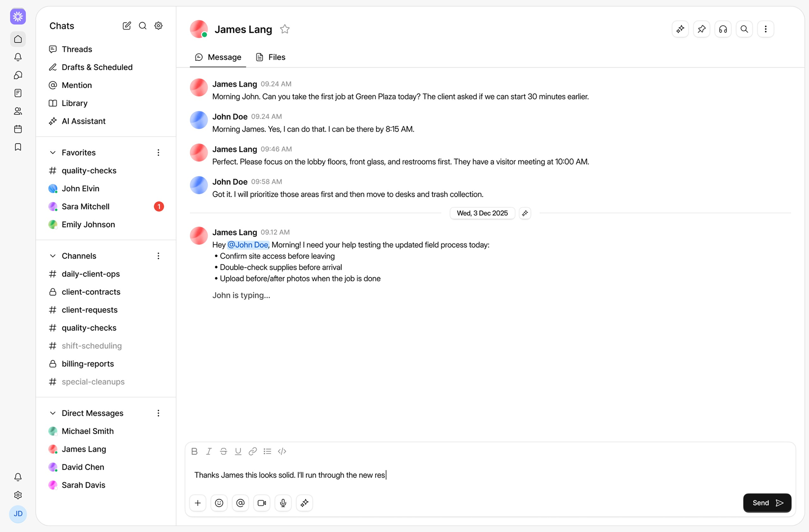
Task: Open the emoji picker in the composer
Action: pos(219,503)
